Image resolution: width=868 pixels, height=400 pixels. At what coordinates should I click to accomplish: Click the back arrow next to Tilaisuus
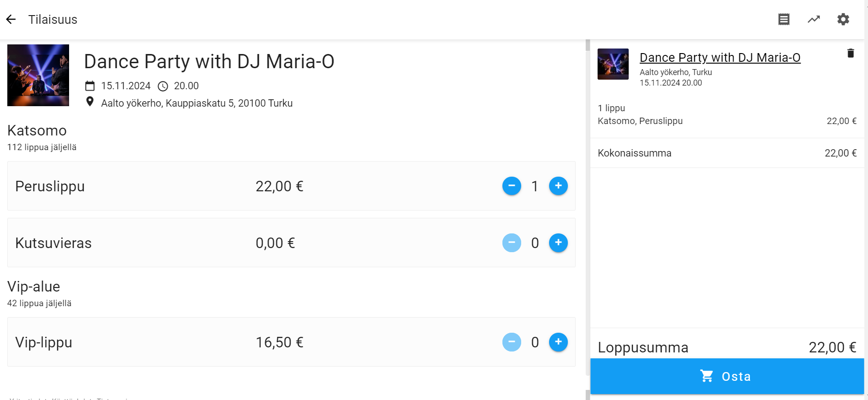pyautogui.click(x=11, y=19)
